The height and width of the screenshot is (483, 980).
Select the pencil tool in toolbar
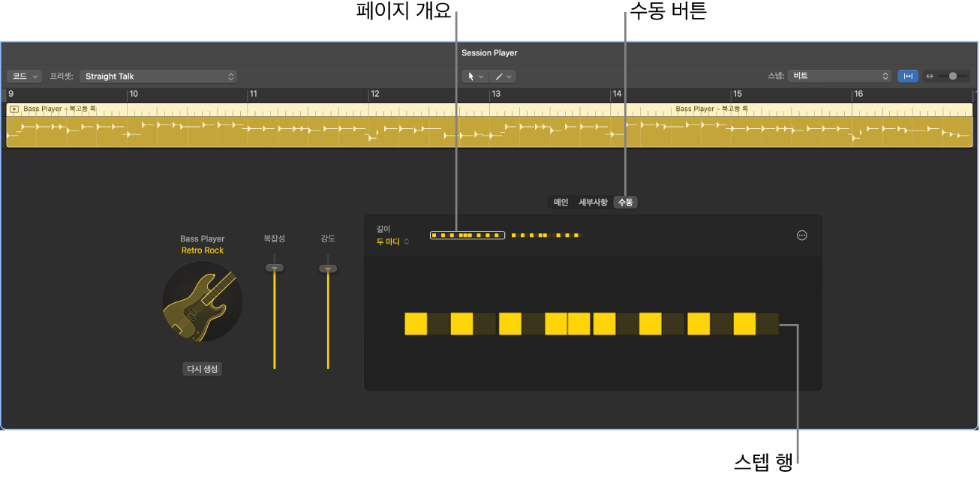click(499, 76)
